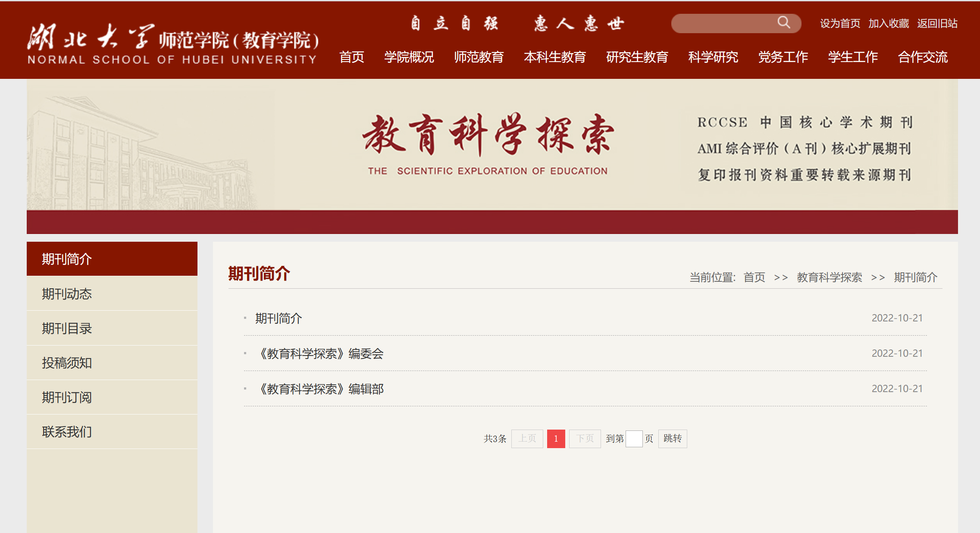Select 期刊订阅 in left sidebar
Viewport: 980px width, 533px height.
click(112, 397)
